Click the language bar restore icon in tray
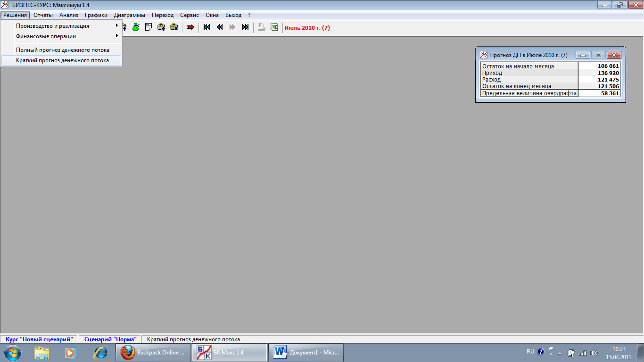644x362 pixels. pyautogui.click(x=551, y=349)
